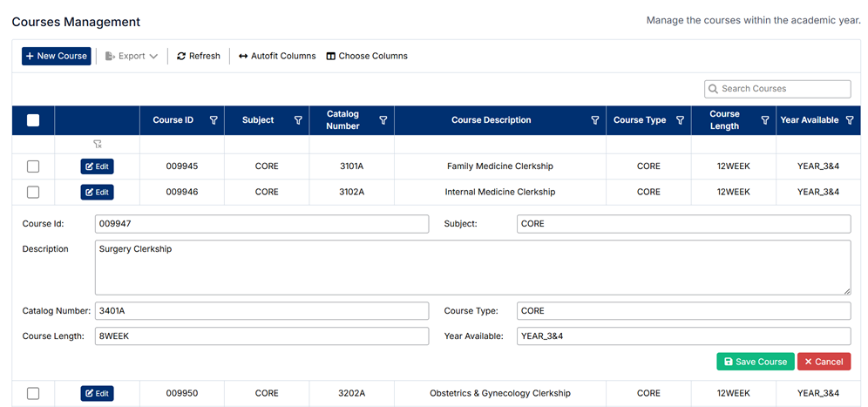
Task: Edit the Internal Medicine Clerkship row
Action: (x=98, y=192)
